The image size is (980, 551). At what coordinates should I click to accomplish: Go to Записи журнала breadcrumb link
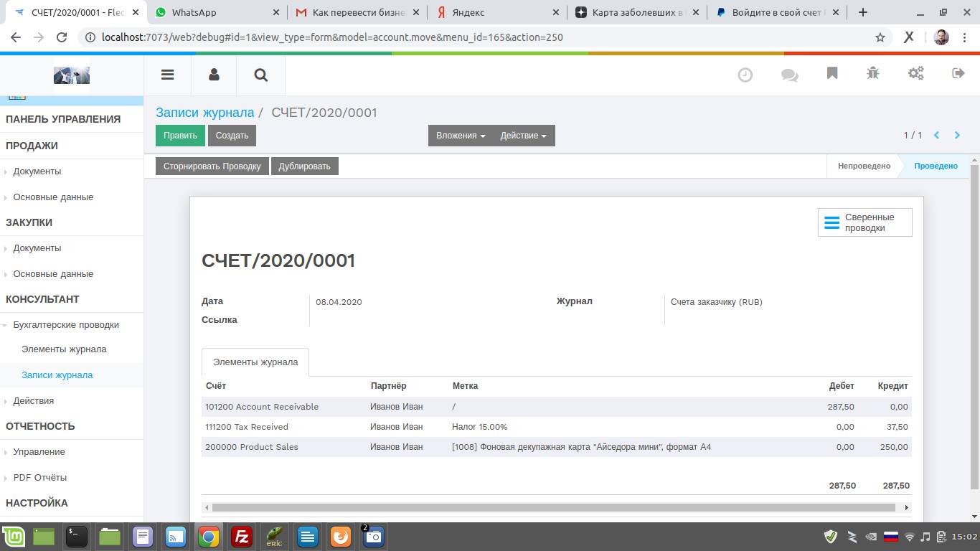pos(204,113)
